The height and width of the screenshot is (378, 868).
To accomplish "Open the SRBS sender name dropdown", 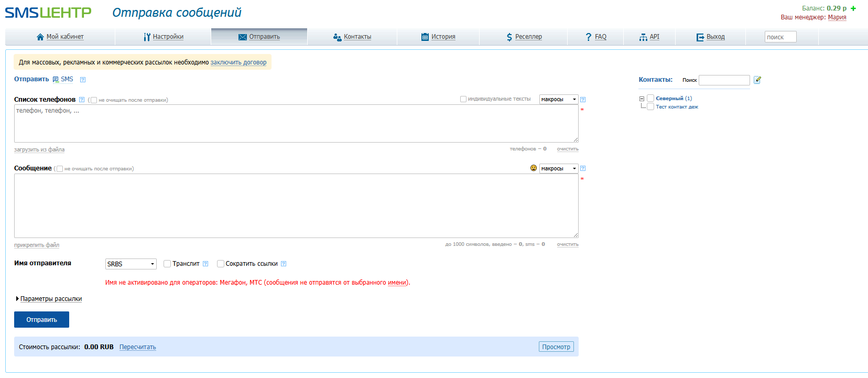I will [x=131, y=264].
